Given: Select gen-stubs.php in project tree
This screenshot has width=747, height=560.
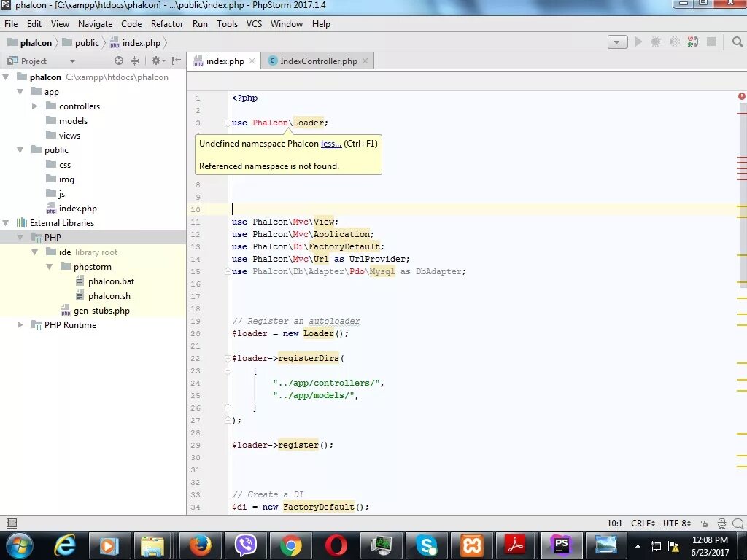Looking at the screenshot, I should [x=96, y=311].
